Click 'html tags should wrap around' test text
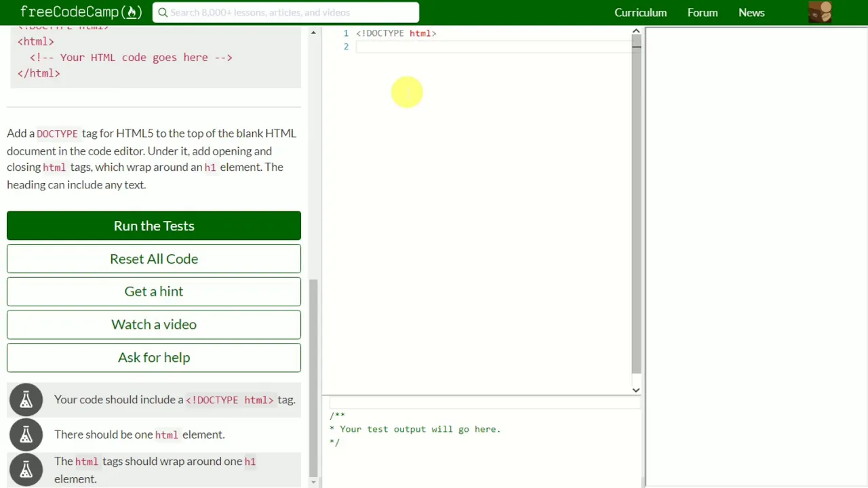This screenshot has height=488, width=868. coord(155,470)
